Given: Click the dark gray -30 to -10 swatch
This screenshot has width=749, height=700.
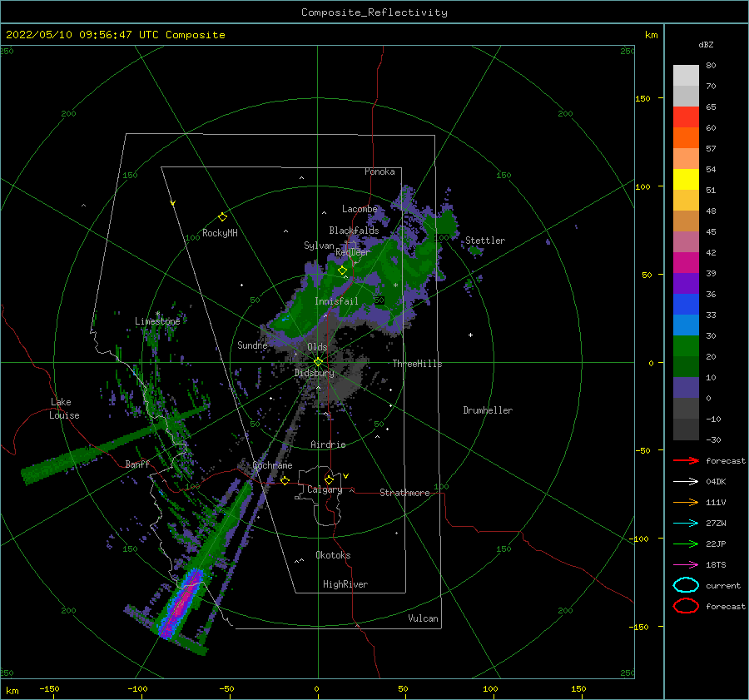Looking at the screenshot, I should click(686, 429).
